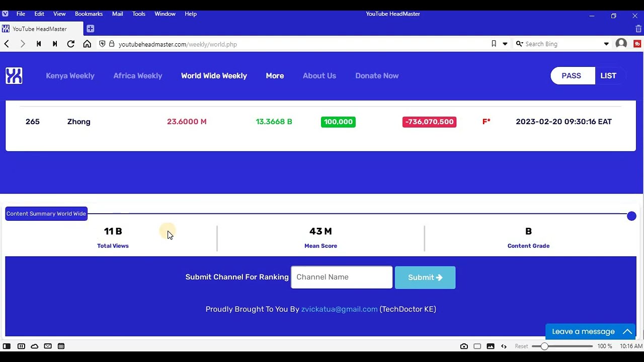This screenshot has height=362, width=644.
Task: Click the YouTube HeadMaster site logo
Action: (x=14, y=75)
